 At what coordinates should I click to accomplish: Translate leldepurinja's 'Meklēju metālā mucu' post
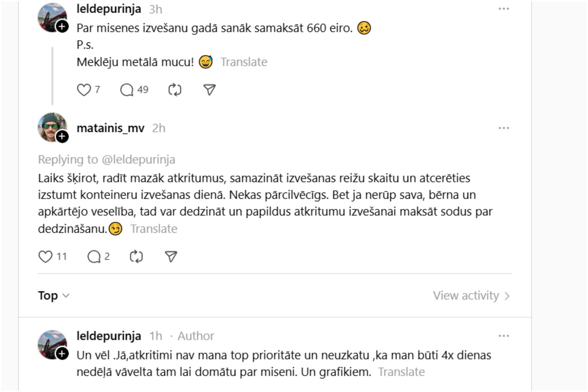point(244,62)
